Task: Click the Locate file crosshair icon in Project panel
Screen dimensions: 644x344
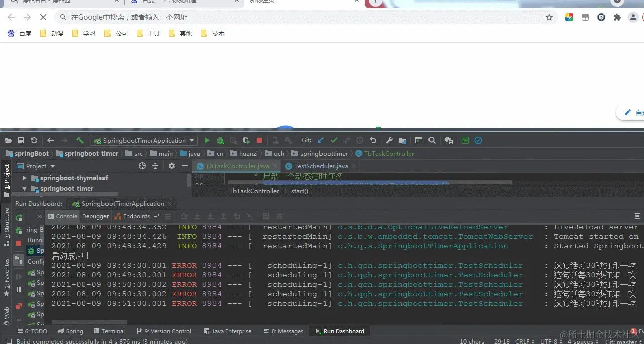Action: 142,166
